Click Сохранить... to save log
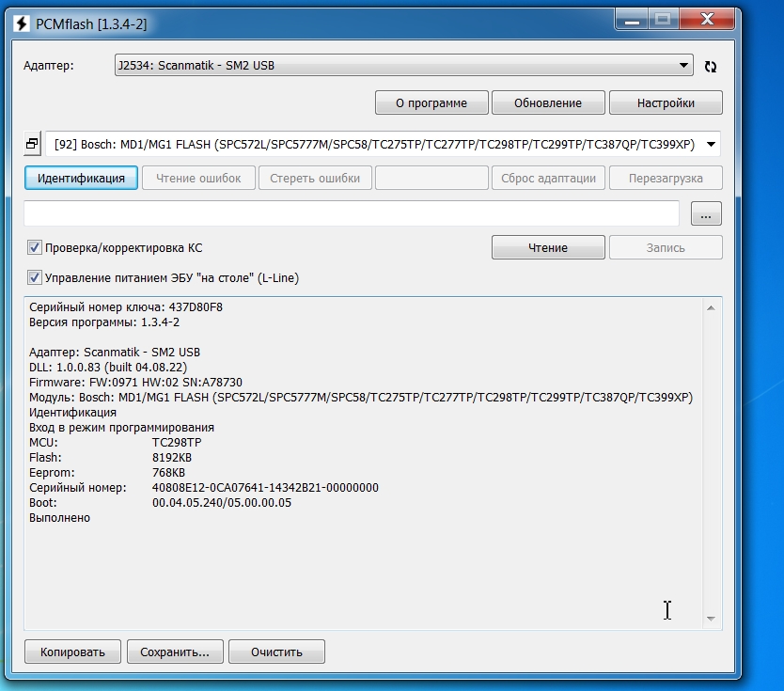 (x=175, y=652)
